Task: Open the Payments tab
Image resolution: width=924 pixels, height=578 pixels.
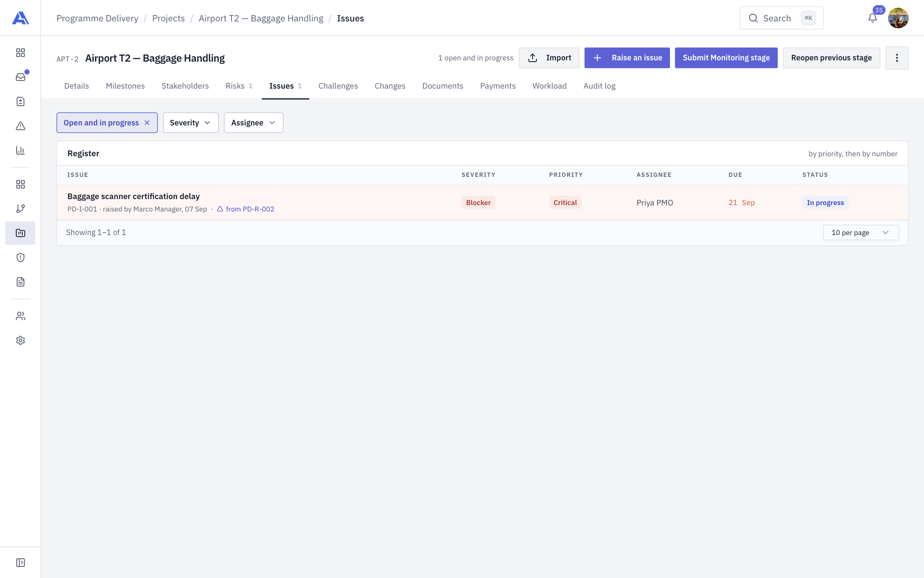Action: click(498, 86)
